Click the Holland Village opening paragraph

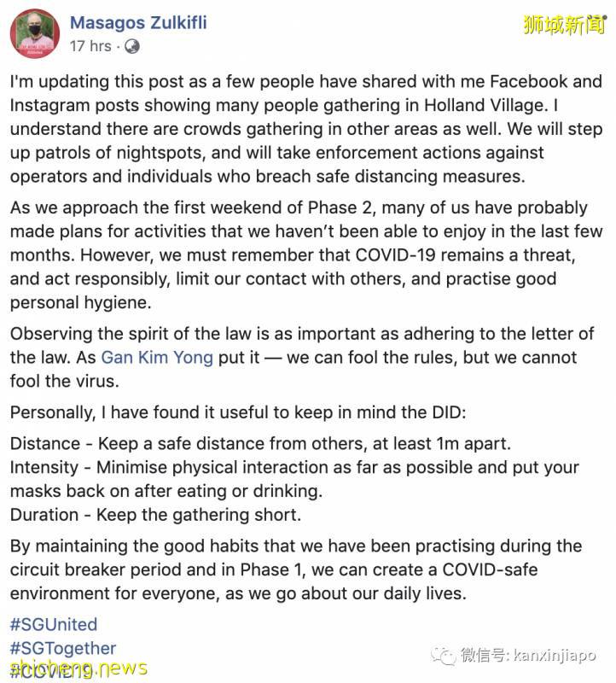click(306, 130)
